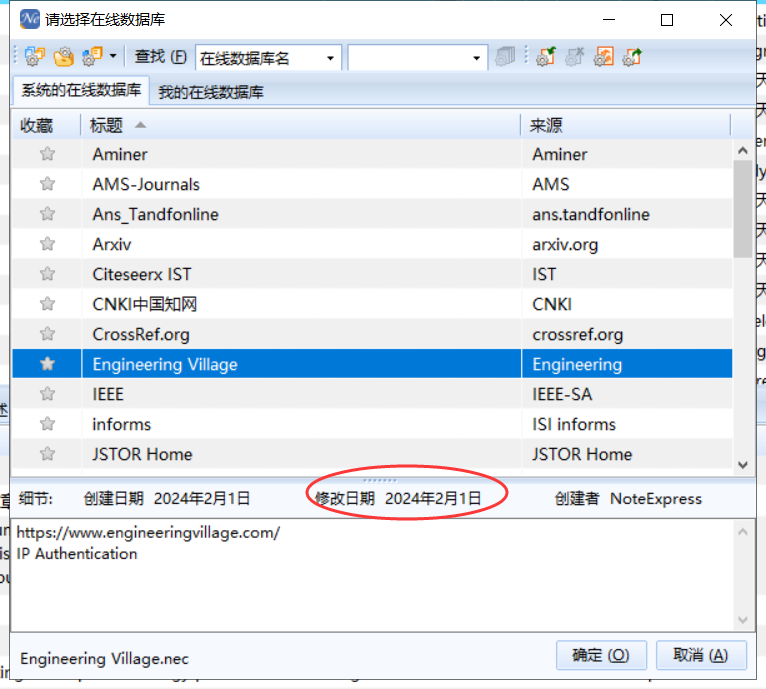Select the CrossRef.org database title

click(141, 335)
